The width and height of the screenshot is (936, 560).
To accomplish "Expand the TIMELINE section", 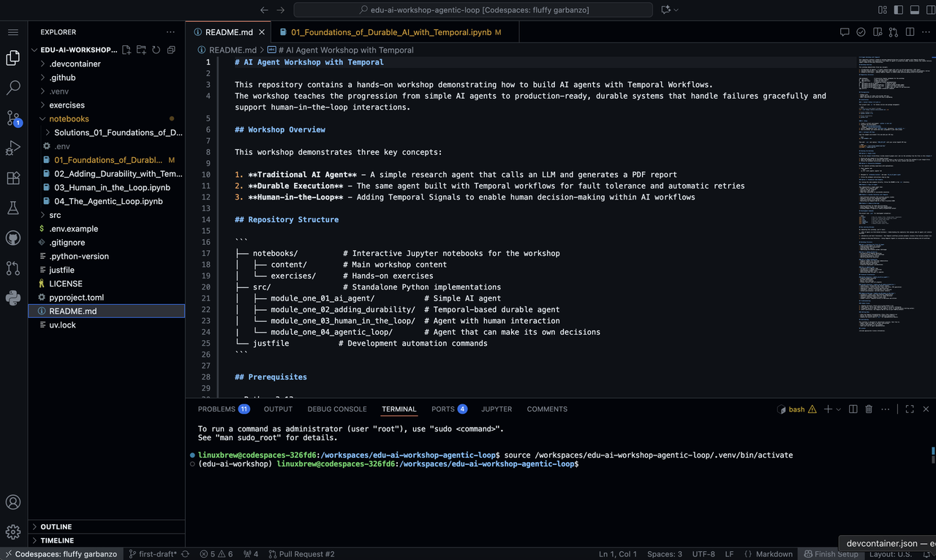I will point(107,540).
